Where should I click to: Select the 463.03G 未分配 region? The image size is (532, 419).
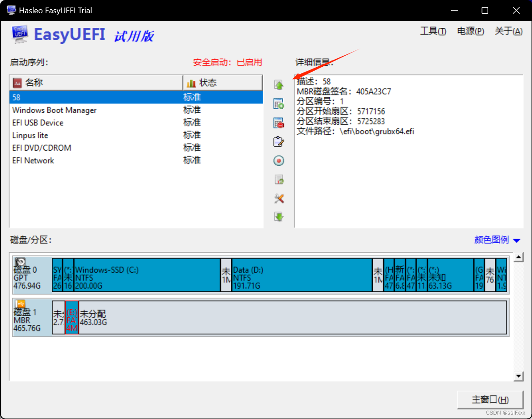(292, 317)
